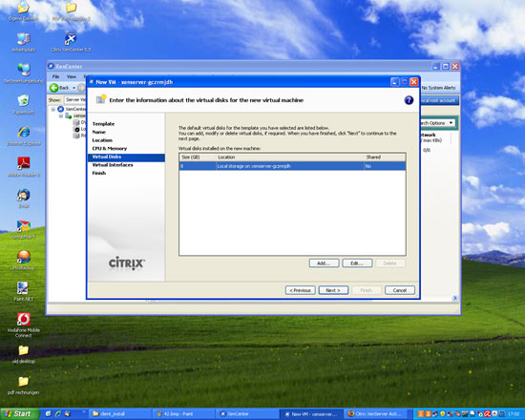Go to the < Previous wizard page
525x420 pixels.
[x=300, y=290]
